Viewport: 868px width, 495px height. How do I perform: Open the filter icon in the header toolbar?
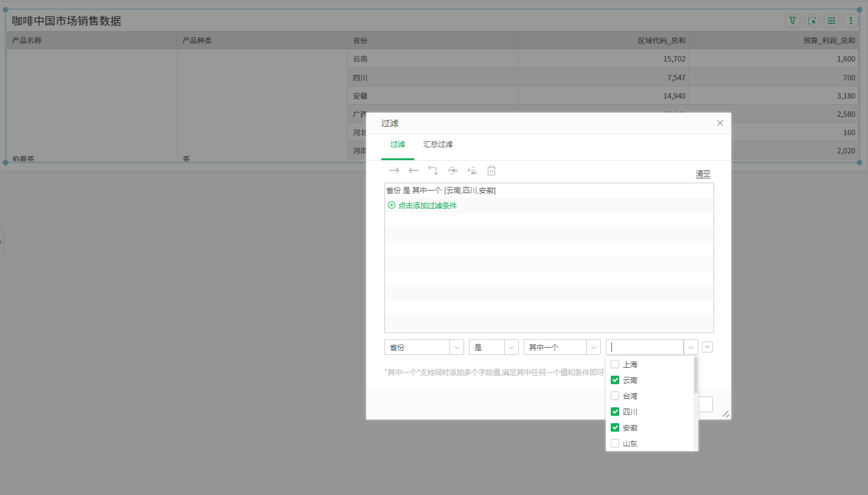(x=792, y=20)
